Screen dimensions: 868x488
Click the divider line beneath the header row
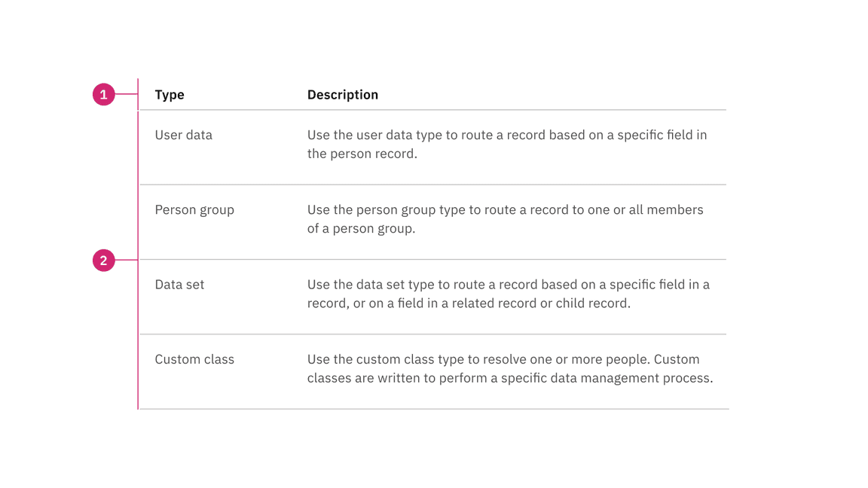(x=432, y=110)
